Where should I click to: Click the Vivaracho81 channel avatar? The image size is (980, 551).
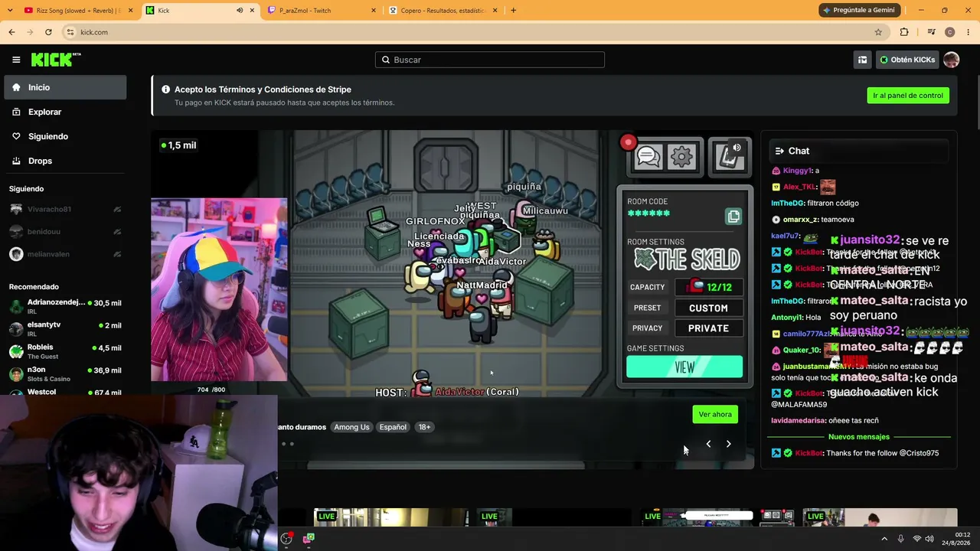pyautogui.click(x=16, y=209)
